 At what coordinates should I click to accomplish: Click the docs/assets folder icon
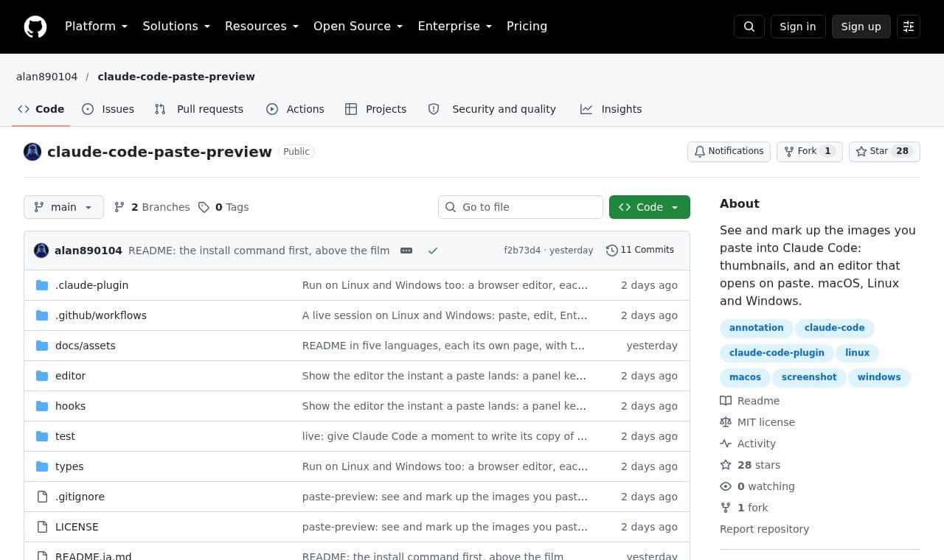click(42, 346)
